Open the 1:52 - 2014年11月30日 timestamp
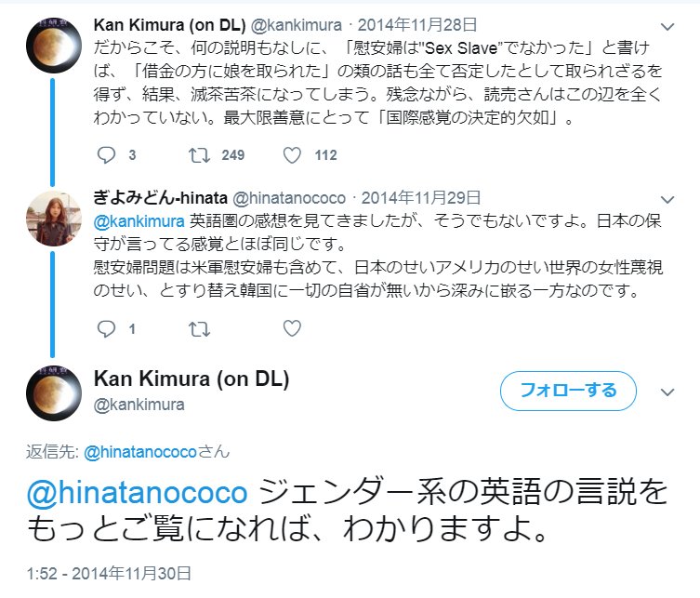Screen dimensions: 700x598 109,574
